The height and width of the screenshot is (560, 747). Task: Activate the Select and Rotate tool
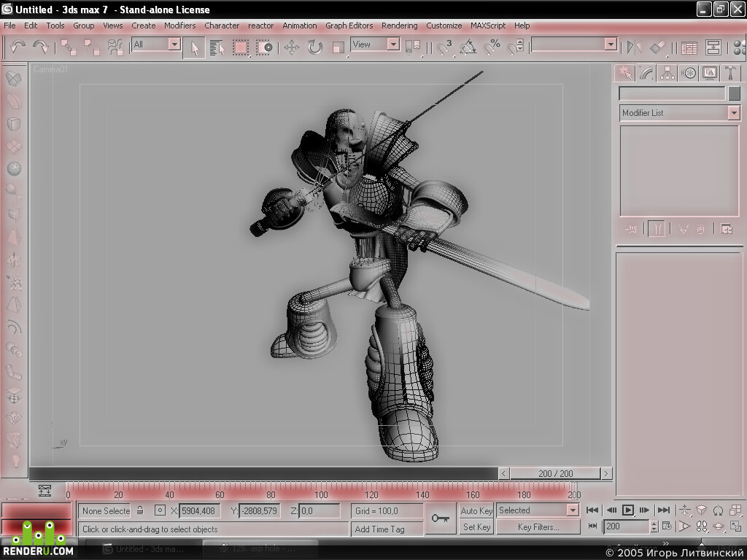click(315, 47)
